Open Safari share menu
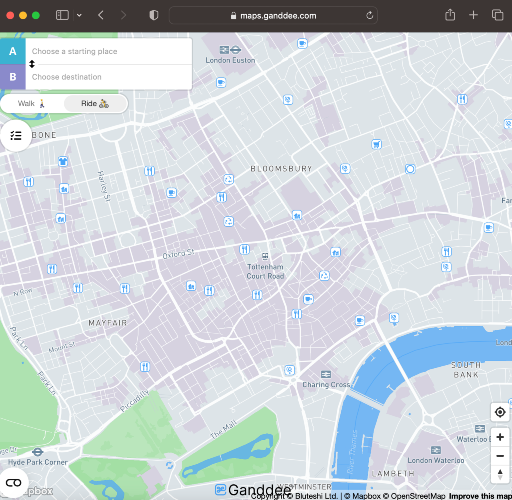 click(x=450, y=15)
